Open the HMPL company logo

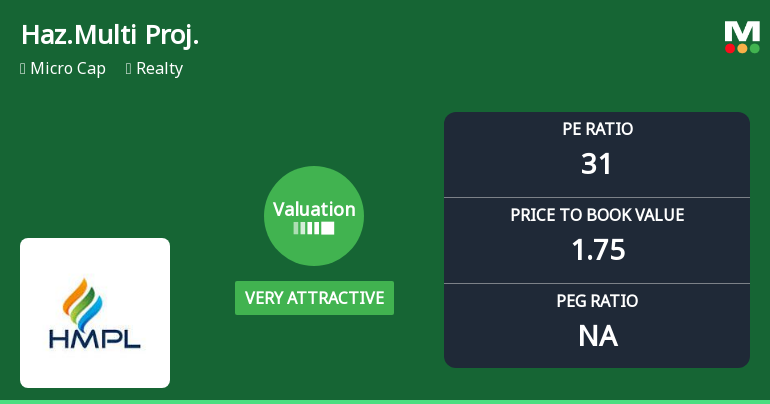pyautogui.click(x=95, y=313)
